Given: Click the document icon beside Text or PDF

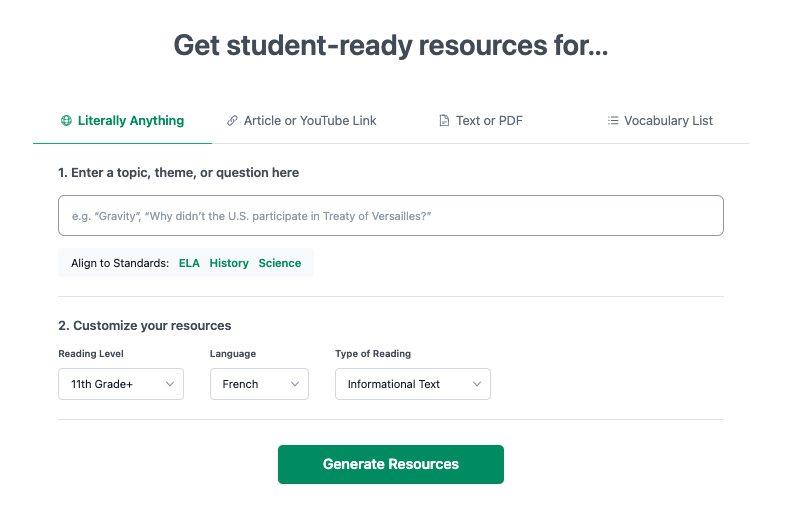Looking at the screenshot, I should coord(444,121).
